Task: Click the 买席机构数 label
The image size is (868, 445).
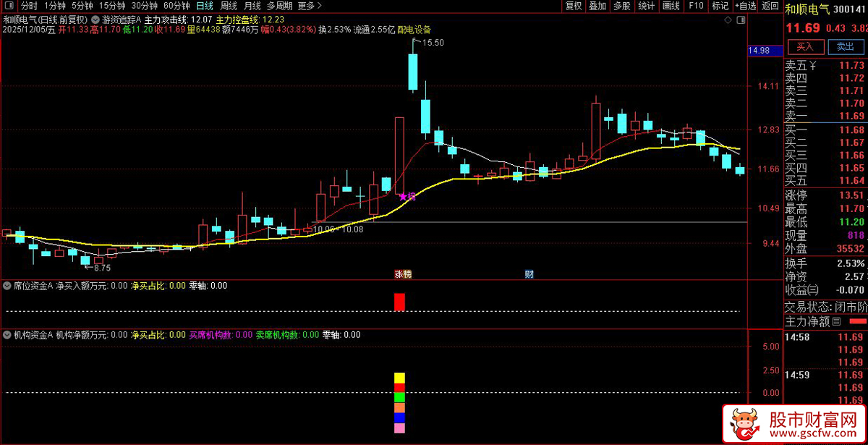Action: point(211,335)
